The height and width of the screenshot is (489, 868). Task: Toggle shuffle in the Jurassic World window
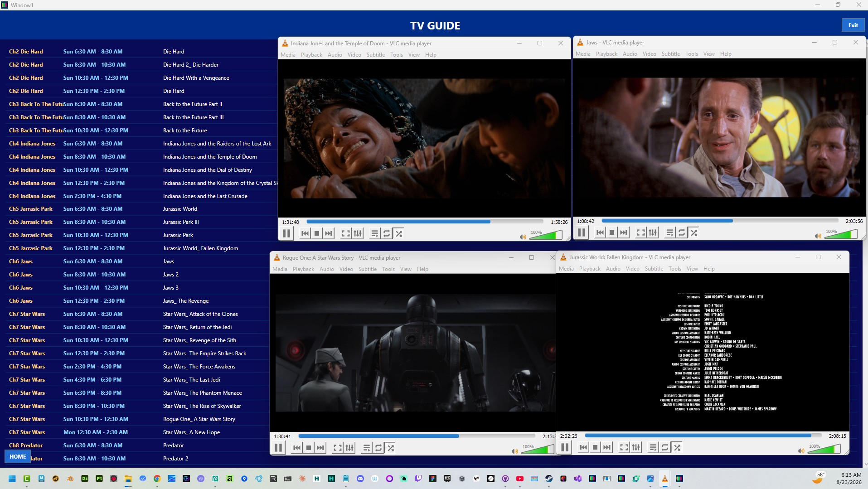677,447
